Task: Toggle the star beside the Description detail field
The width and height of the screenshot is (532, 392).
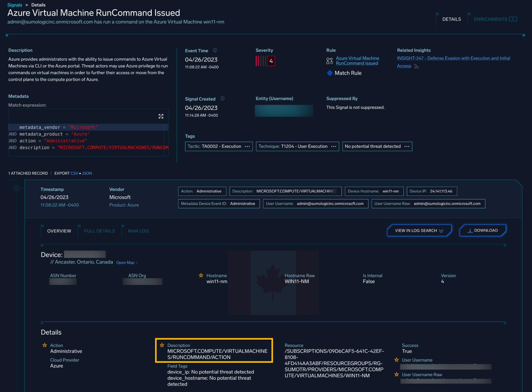Action: 162,345
